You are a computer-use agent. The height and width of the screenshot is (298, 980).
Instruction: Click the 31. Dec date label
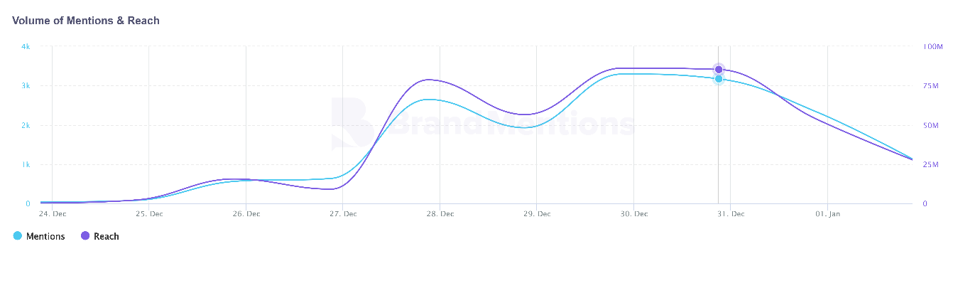click(x=731, y=214)
